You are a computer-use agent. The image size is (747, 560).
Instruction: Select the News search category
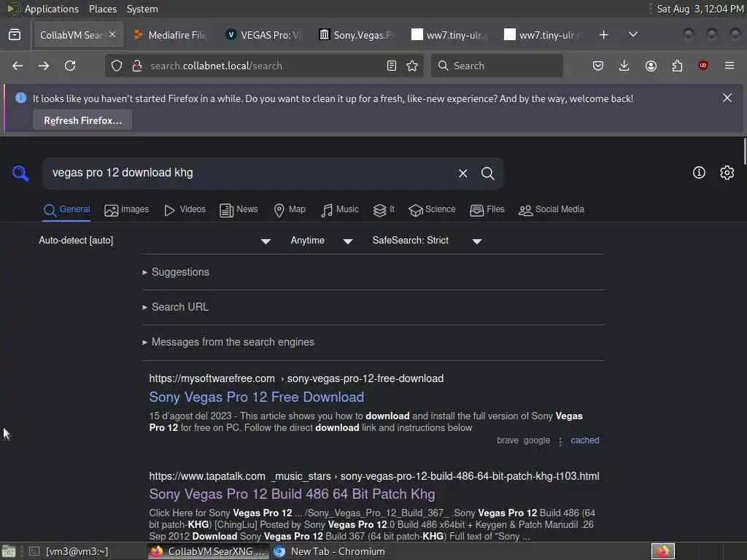click(239, 209)
